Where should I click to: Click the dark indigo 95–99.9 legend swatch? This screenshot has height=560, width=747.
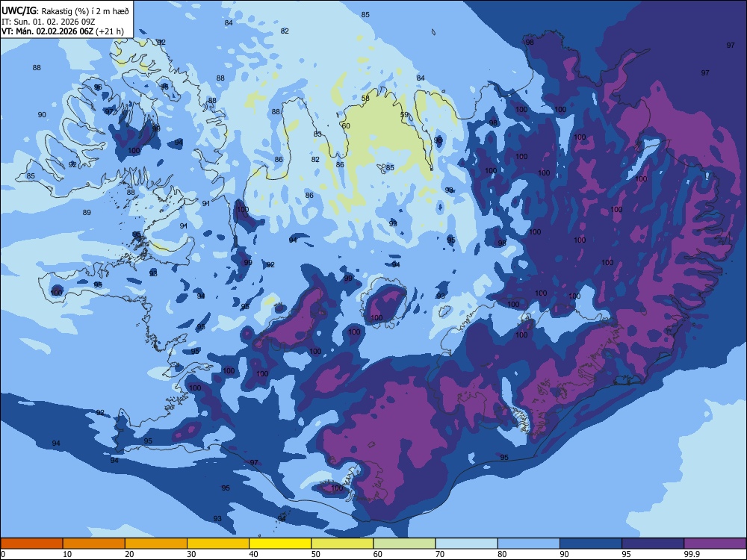[653, 544]
